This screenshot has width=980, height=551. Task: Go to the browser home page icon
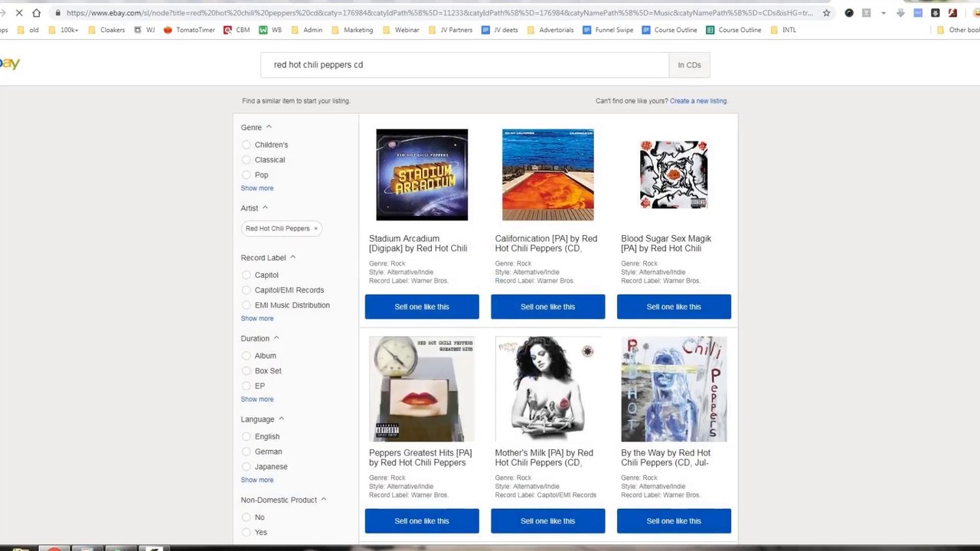click(x=36, y=13)
